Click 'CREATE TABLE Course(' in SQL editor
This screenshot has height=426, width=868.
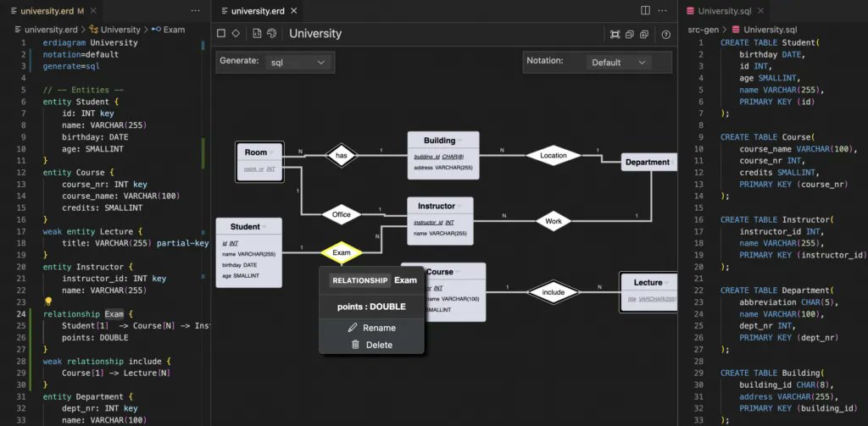tap(767, 136)
